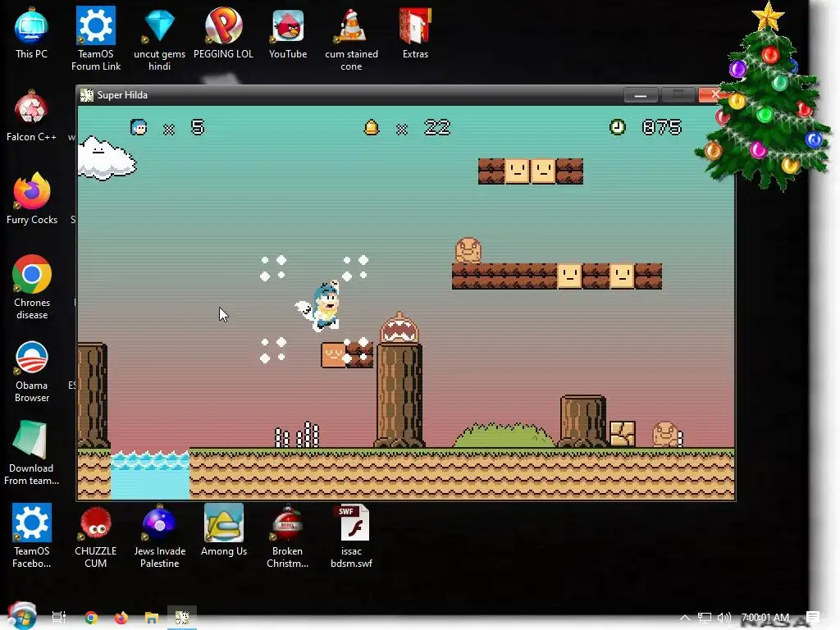This screenshot has width=840, height=630.
Task: Select the uncut gems hindi diamond icon
Action: pyautogui.click(x=159, y=39)
